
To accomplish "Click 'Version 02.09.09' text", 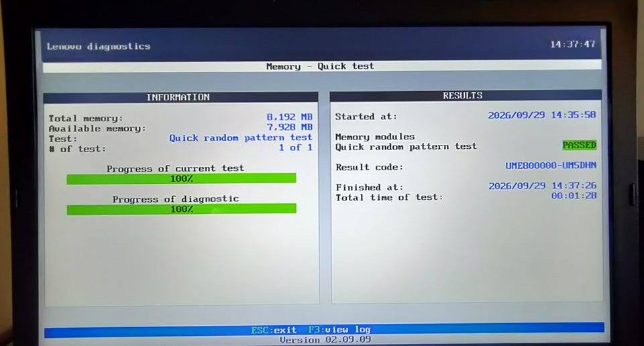I will [x=325, y=340].
